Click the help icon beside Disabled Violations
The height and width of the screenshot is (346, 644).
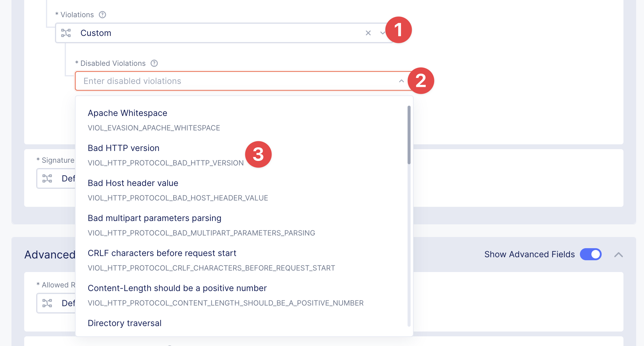pyautogui.click(x=154, y=63)
